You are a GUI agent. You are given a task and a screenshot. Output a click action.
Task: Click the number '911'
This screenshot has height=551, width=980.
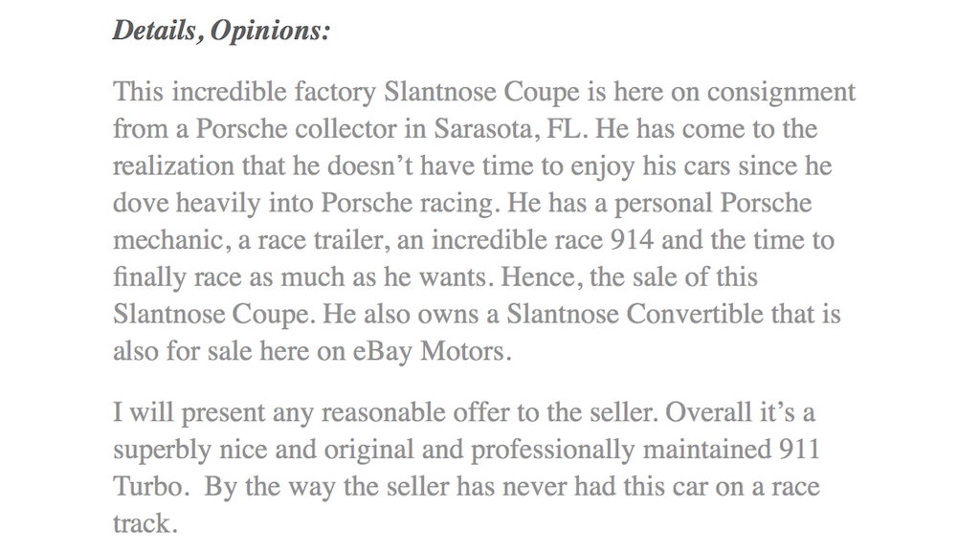(799, 451)
